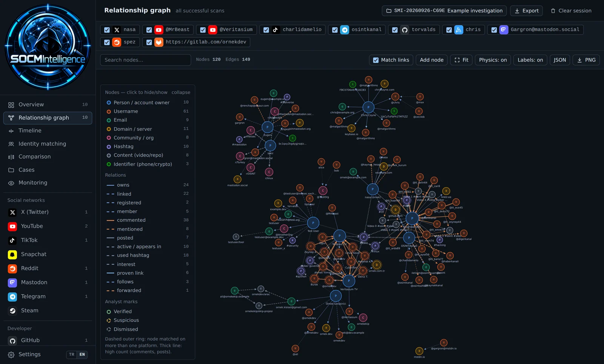Click the Steam network icon

pyautogui.click(x=12, y=311)
